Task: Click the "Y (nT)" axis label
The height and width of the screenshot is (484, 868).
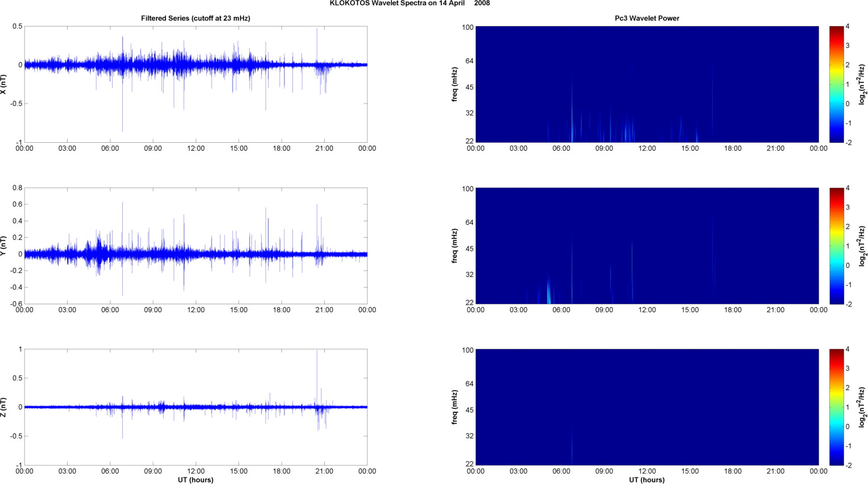Action: pyautogui.click(x=3, y=246)
